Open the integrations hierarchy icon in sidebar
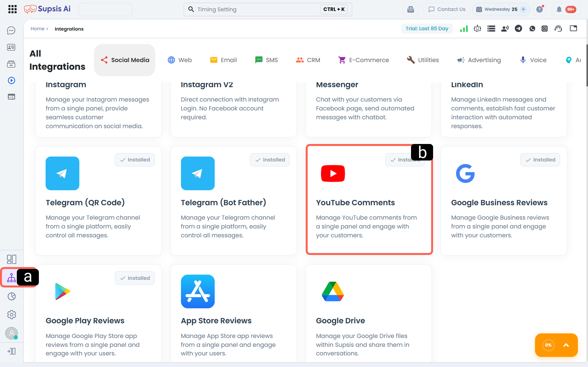This screenshot has height=367, width=588. pos(11,278)
